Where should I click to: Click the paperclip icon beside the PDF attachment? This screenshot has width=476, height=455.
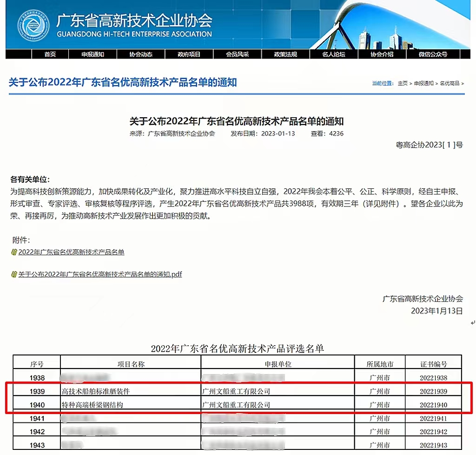tap(14, 274)
